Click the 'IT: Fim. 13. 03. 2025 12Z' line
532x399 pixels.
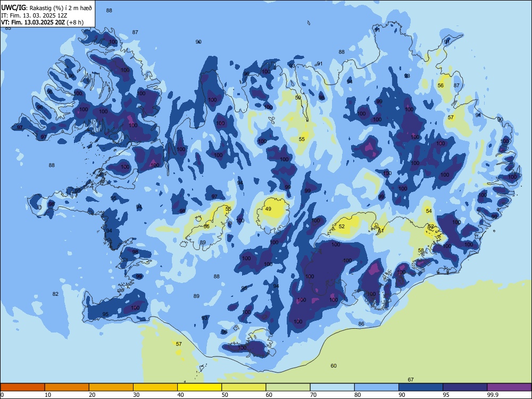(34, 15)
